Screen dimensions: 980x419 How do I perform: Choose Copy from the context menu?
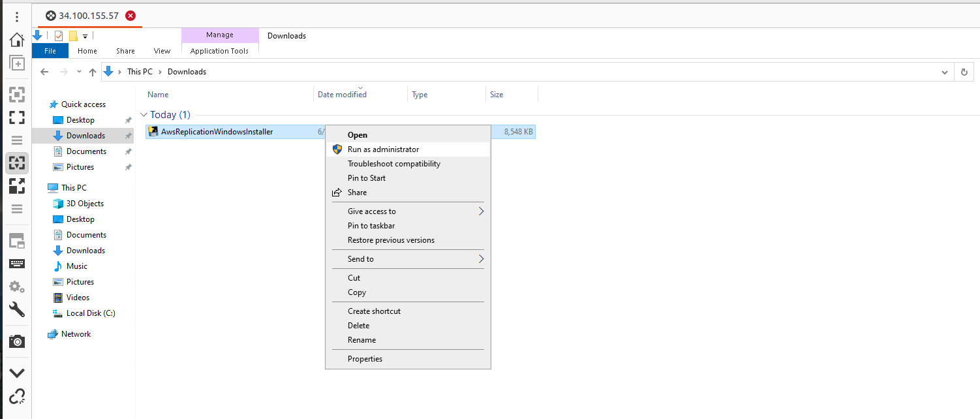(408, 292)
